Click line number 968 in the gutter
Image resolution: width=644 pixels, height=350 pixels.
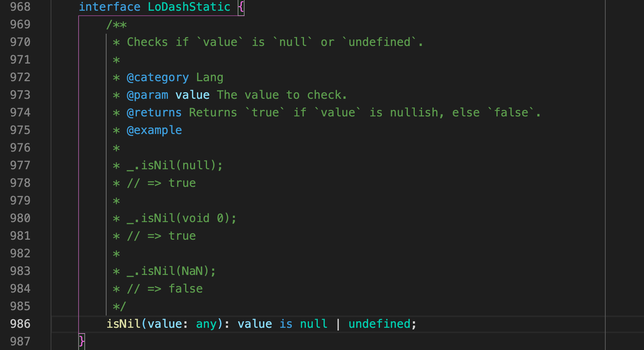20,7
